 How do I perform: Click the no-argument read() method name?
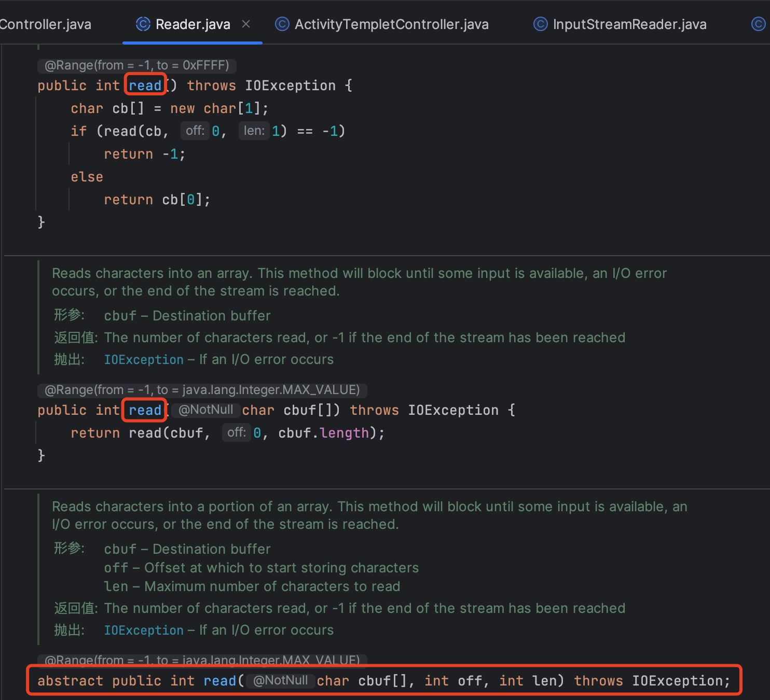145,86
